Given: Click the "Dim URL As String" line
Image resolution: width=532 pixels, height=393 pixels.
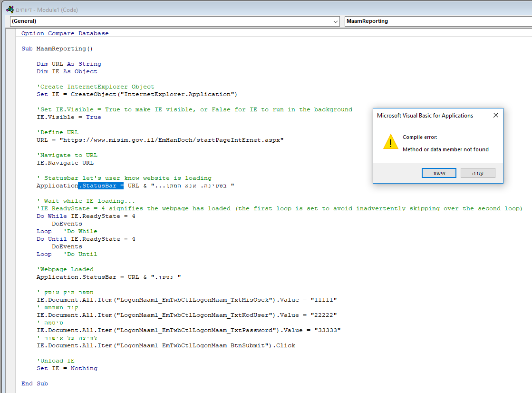Looking at the screenshot, I should coord(69,64).
